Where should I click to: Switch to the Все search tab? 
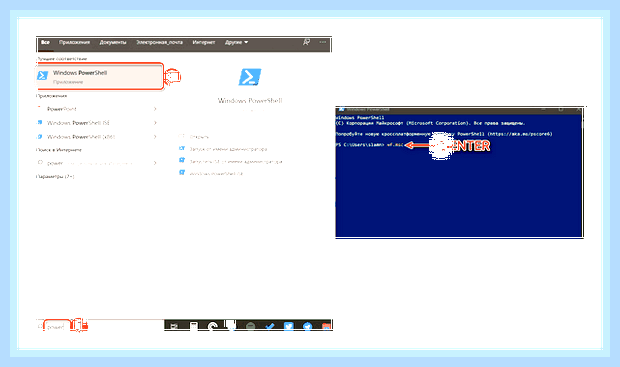45,42
